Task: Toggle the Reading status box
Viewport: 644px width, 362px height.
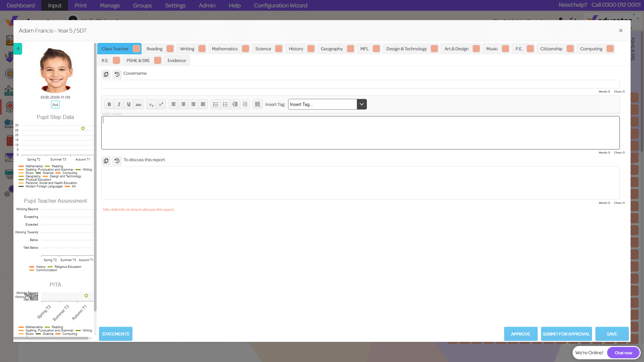Action: point(170,49)
